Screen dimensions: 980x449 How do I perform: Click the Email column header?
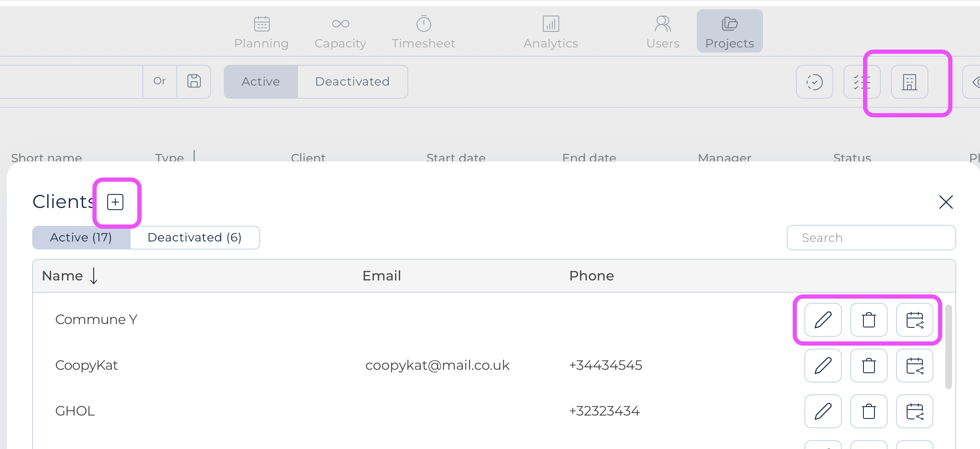point(381,276)
